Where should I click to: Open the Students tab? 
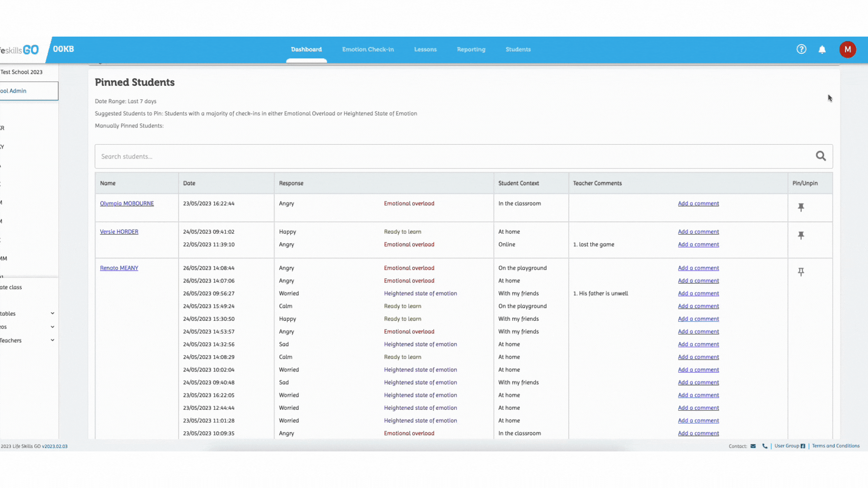coord(518,49)
